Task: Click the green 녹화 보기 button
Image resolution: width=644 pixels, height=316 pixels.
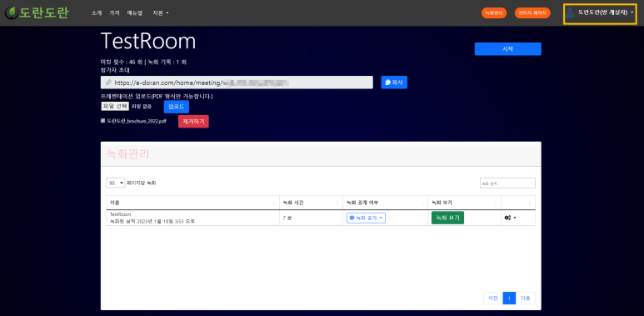Action: pos(447,218)
